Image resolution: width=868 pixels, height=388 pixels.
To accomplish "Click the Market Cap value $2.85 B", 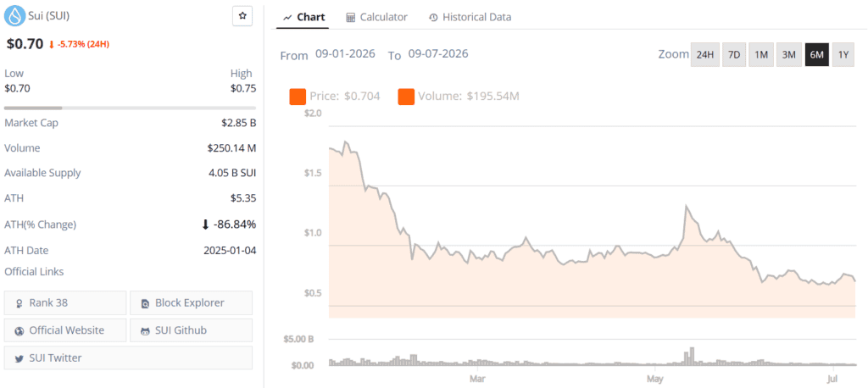I will tap(238, 123).
